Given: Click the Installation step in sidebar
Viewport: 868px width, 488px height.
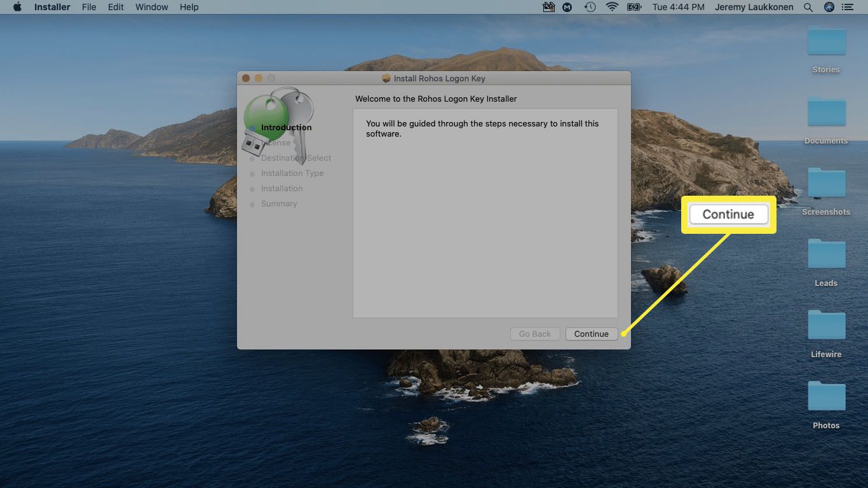Looking at the screenshot, I should [281, 188].
